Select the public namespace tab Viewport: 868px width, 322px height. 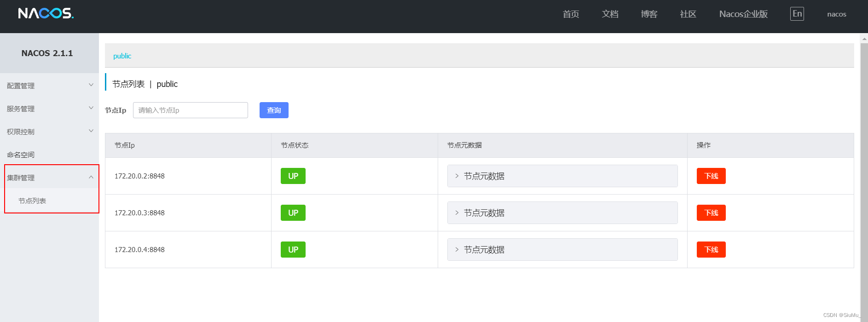pyautogui.click(x=122, y=56)
